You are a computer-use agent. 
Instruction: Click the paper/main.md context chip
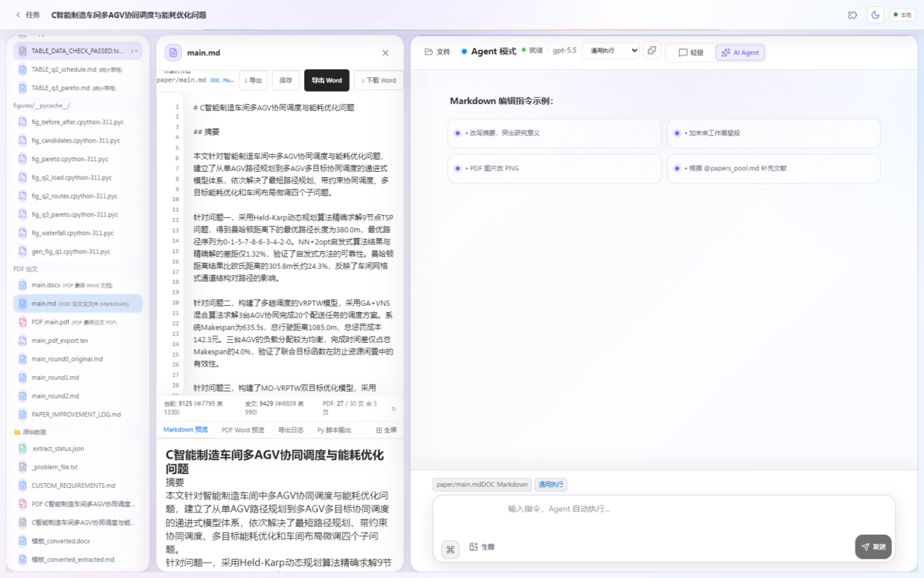tap(482, 485)
